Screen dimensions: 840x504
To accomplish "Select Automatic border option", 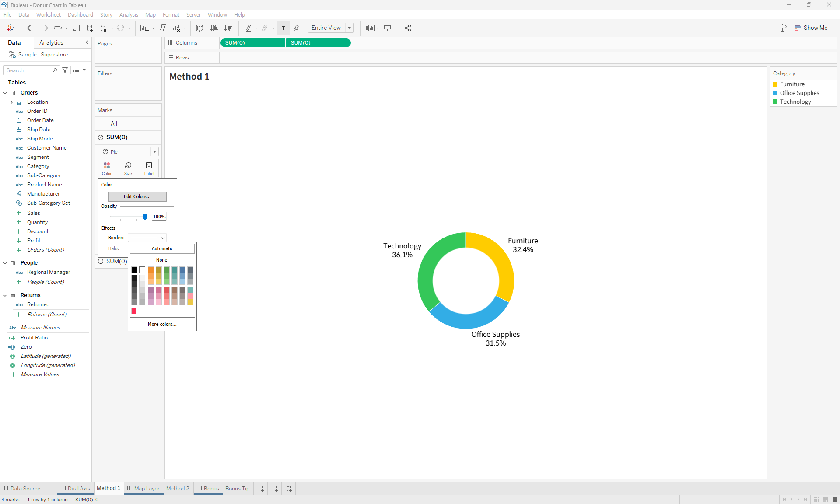I will click(x=161, y=248).
